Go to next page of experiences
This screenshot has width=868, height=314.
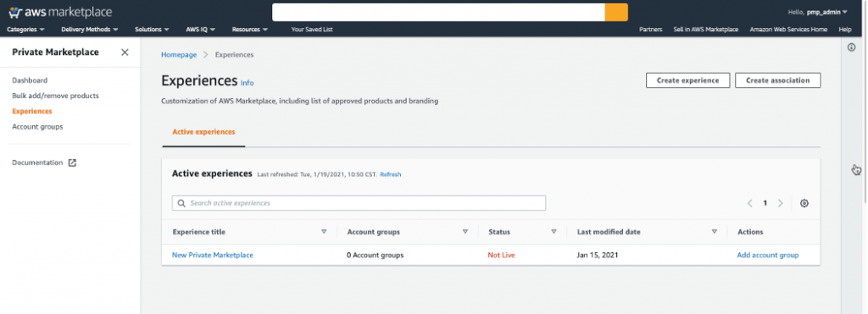pos(781,203)
